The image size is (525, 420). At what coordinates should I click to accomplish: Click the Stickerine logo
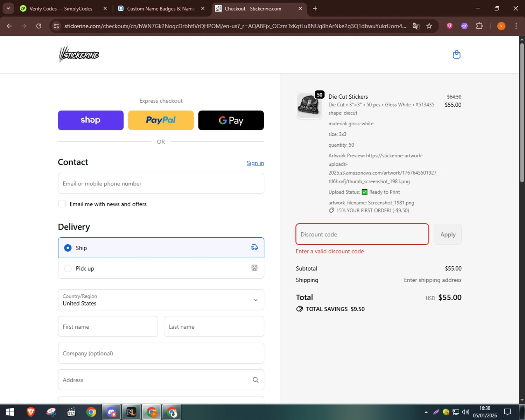click(x=79, y=55)
